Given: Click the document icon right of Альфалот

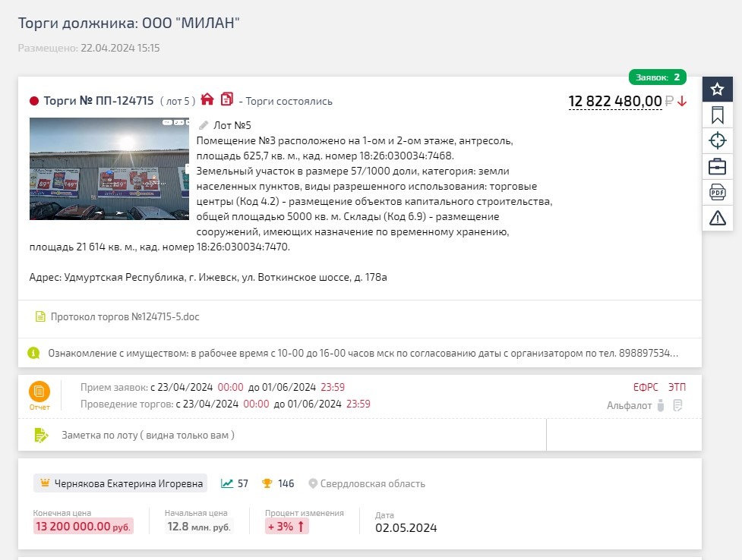Looking at the screenshot, I should 677,405.
